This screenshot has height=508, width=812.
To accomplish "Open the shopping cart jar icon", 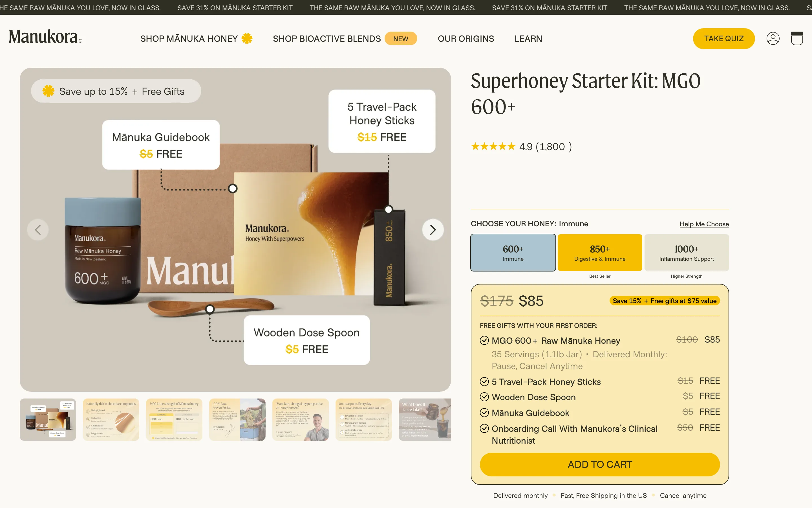I will point(796,38).
